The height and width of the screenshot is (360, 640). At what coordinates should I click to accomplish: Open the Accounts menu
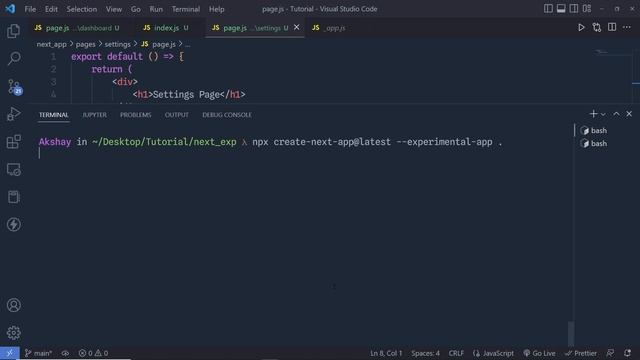(13, 305)
